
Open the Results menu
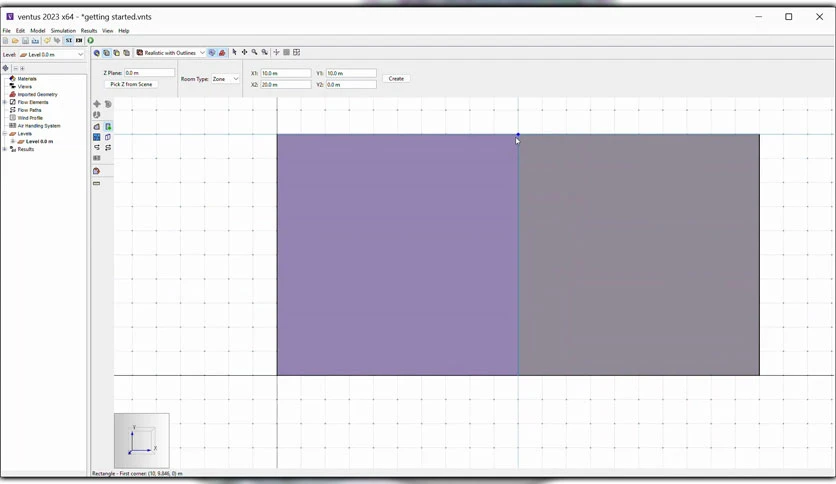click(89, 31)
